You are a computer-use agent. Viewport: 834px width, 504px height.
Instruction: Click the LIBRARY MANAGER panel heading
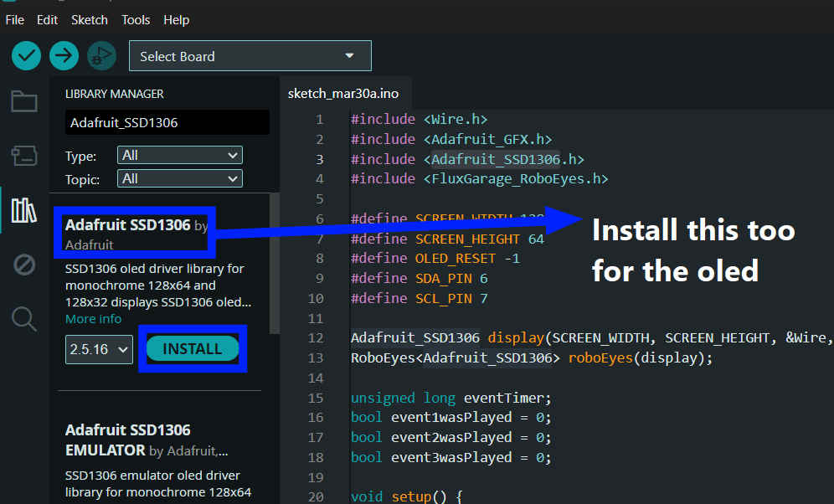coord(115,94)
